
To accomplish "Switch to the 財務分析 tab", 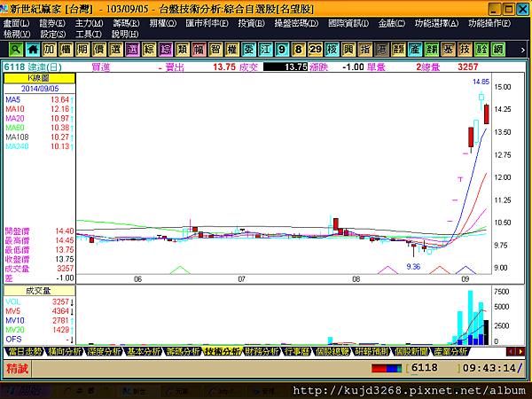I will (x=262, y=351).
